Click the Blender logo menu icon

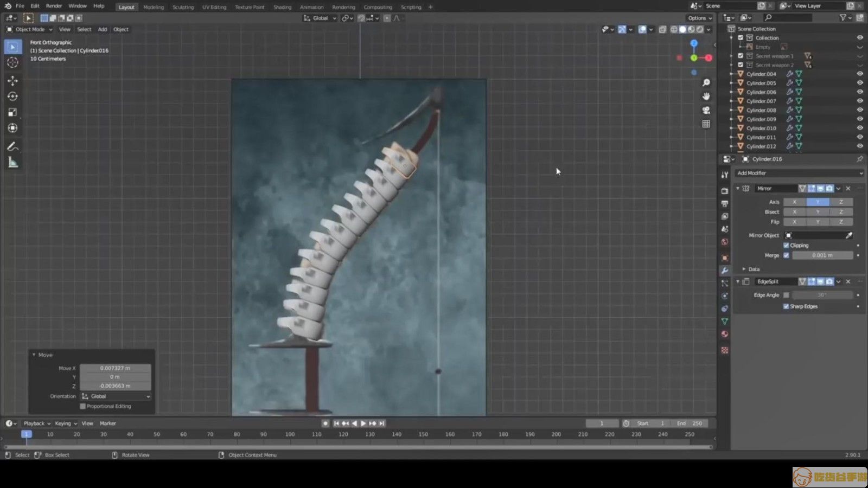(8, 6)
